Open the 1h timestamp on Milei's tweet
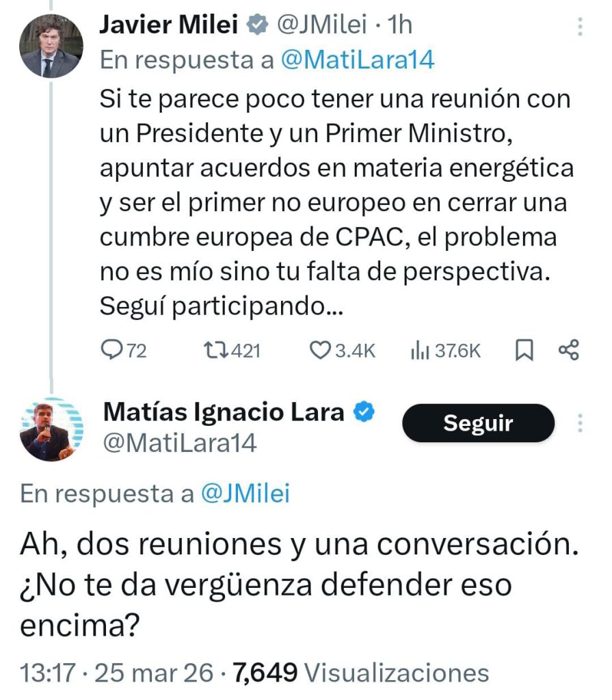Screen dimensions: 612x700 click(400, 25)
